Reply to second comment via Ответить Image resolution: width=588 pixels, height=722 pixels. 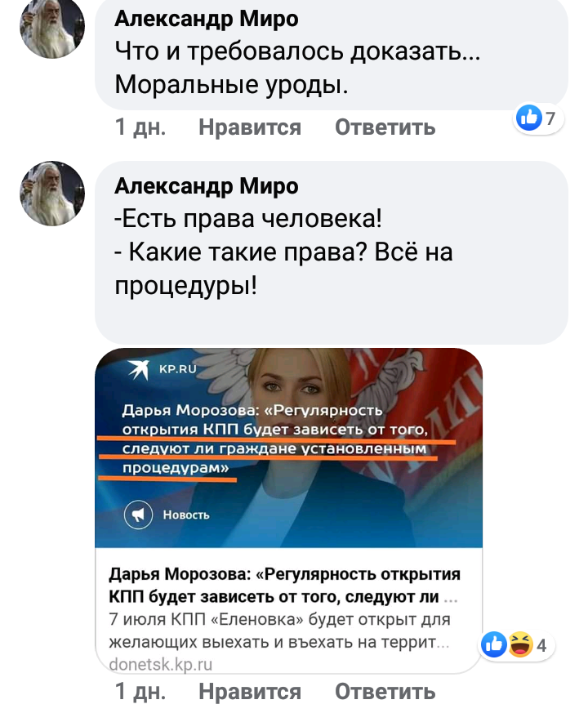[385, 691]
